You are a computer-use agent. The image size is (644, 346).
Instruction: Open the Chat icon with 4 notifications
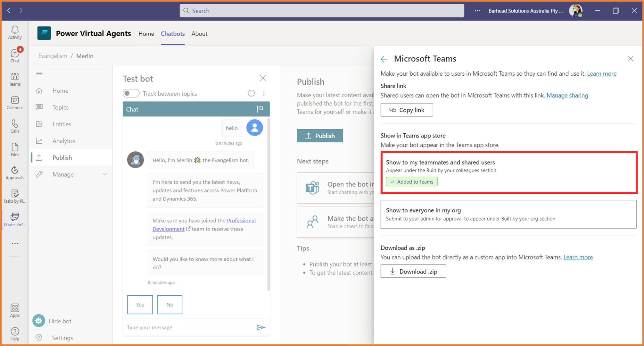(x=14, y=55)
